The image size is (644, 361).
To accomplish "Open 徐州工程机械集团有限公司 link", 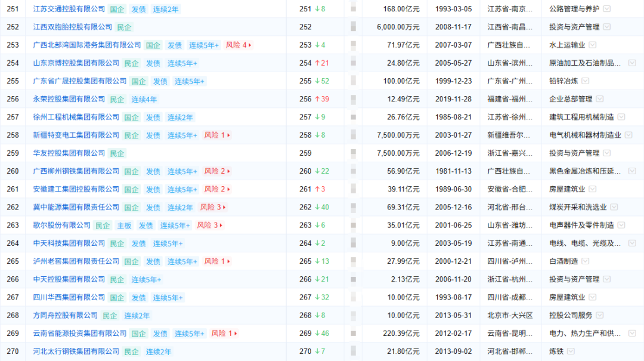I will click(76, 117).
